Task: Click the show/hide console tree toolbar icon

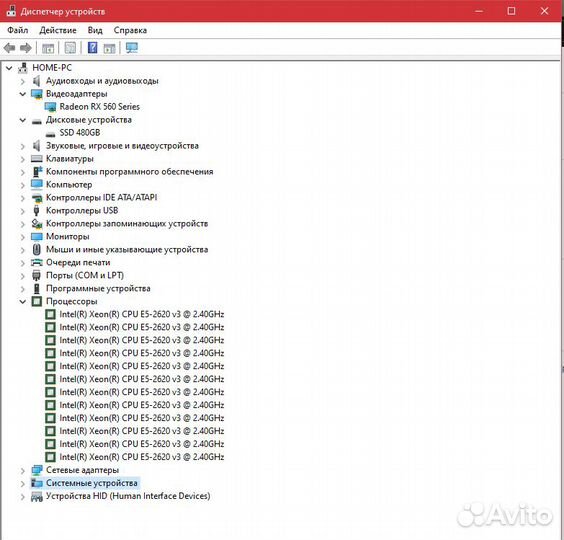Action: coord(48,48)
